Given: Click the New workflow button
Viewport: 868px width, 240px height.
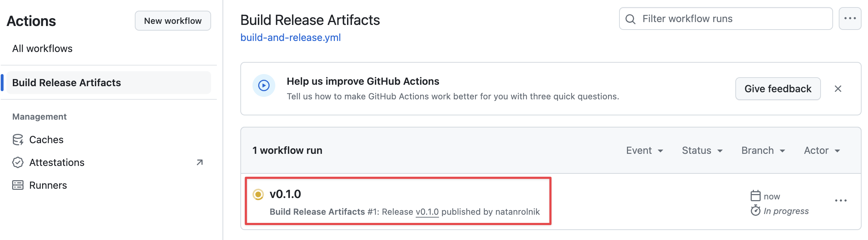Looking at the screenshot, I should (x=173, y=21).
